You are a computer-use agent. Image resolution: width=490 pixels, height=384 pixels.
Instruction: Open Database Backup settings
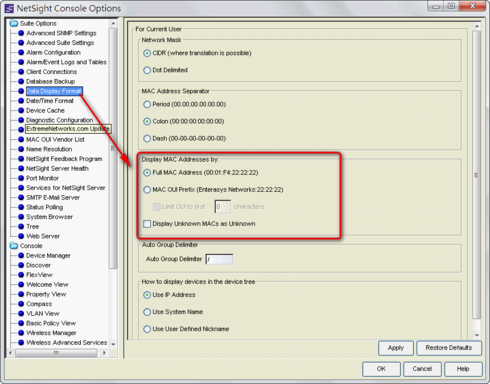tap(50, 81)
